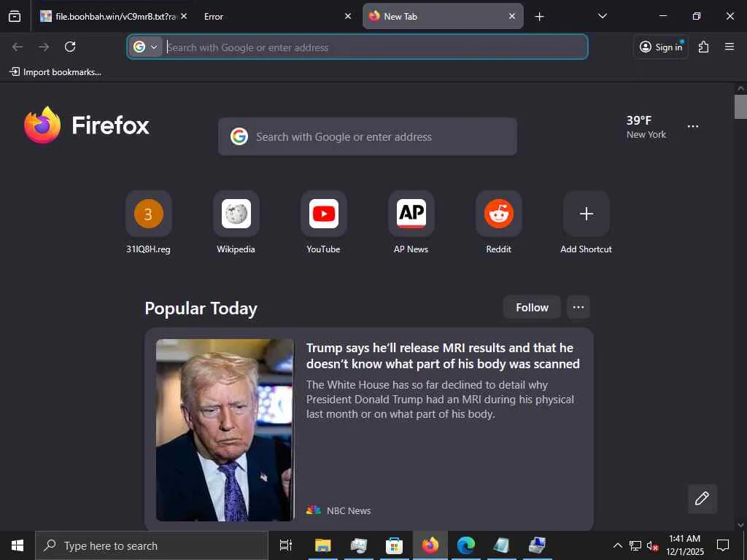Open the 39°F New York weather widget
747x560 pixels.
[x=646, y=127]
